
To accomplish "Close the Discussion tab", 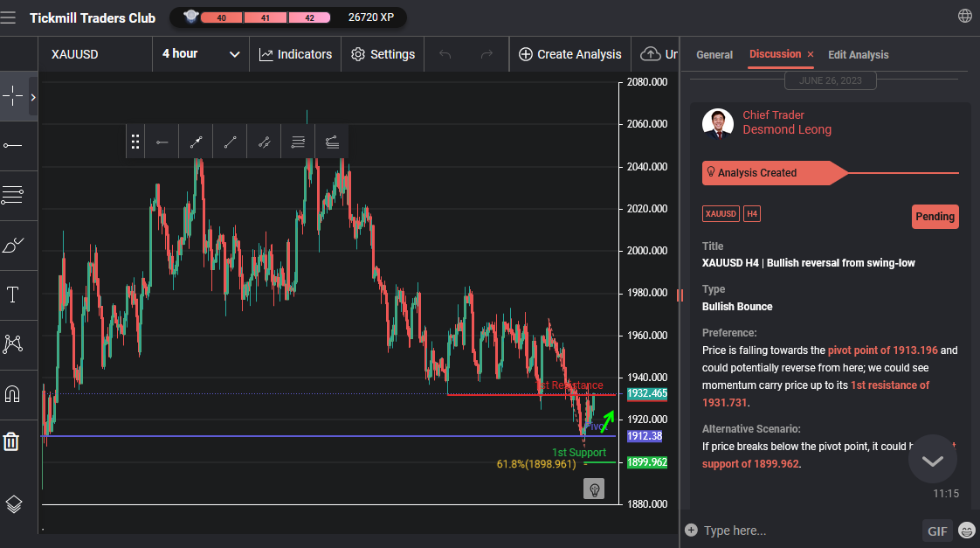I will 811,54.
